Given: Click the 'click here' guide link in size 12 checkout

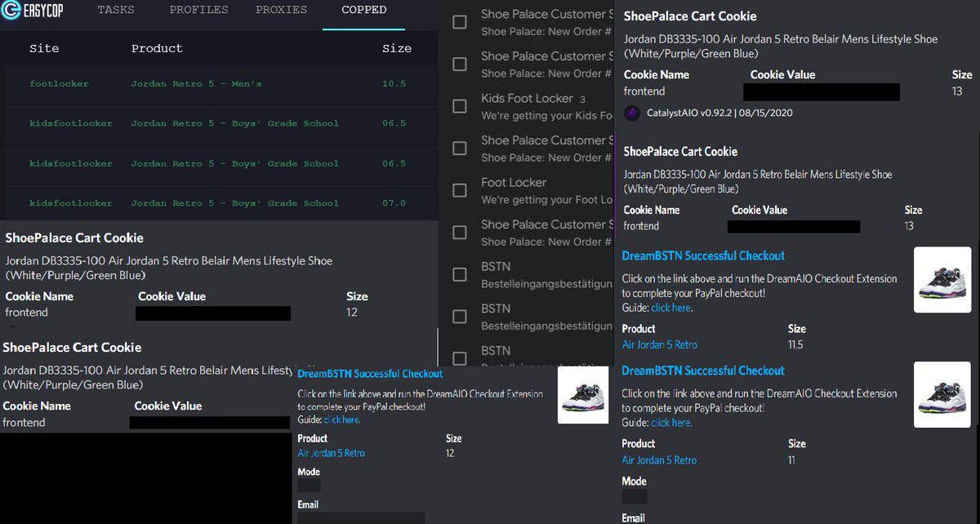Looking at the screenshot, I should click(341, 420).
